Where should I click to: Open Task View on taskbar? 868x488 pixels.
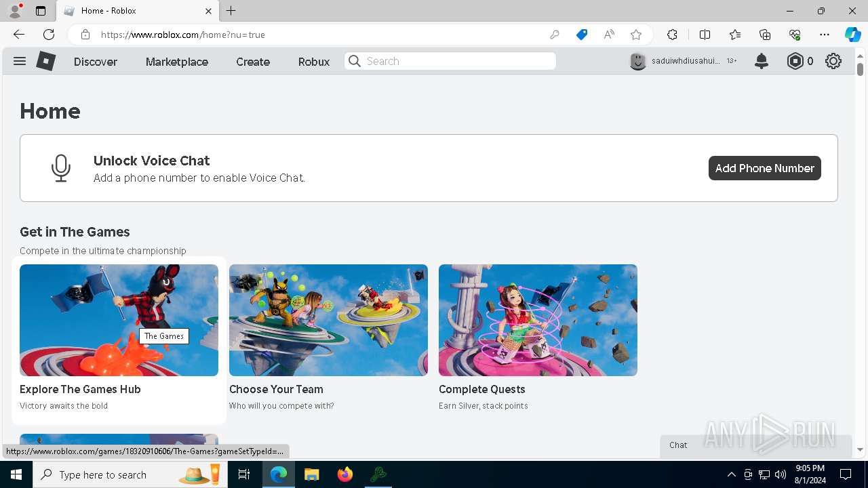pyautogui.click(x=244, y=474)
